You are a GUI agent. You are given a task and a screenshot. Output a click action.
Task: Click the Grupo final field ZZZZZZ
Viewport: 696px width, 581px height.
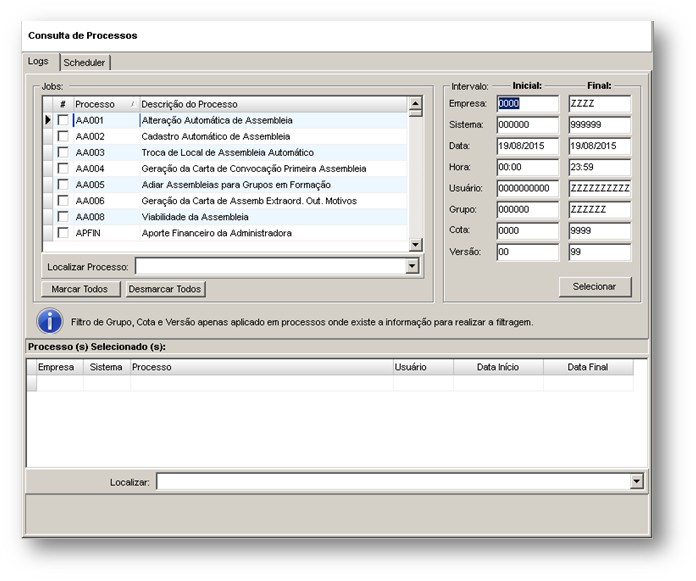[599, 209]
